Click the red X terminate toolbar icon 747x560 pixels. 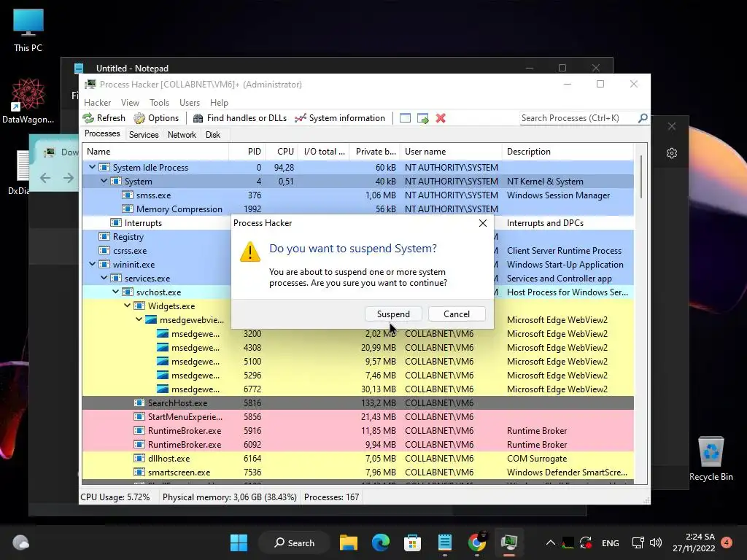[x=441, y=118]
